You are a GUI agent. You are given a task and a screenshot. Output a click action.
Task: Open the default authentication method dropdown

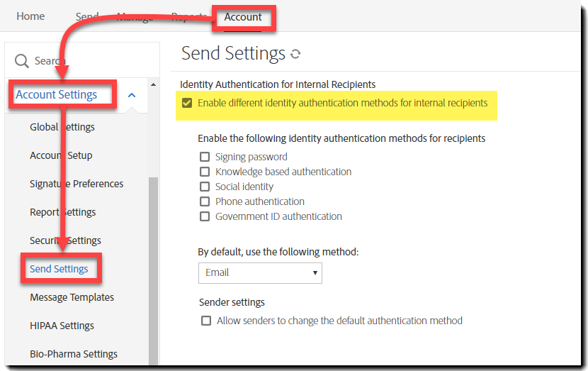[260, 272]
